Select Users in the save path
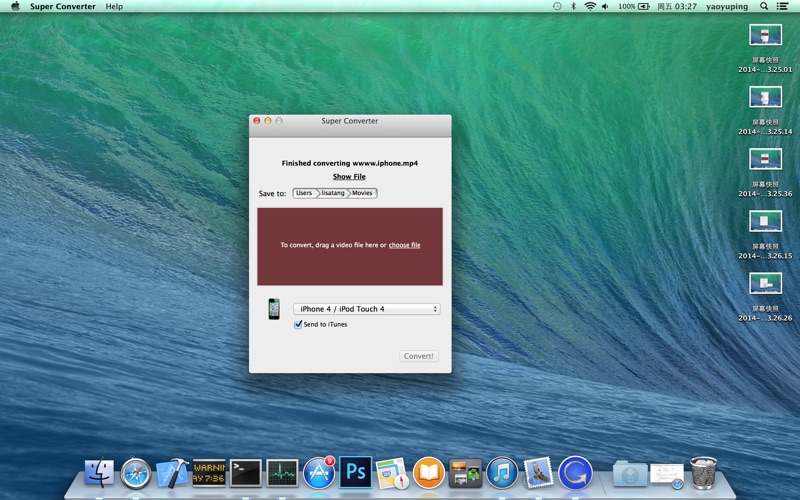Image resolution: width=800 pixels, height=500 pixels. (x=304, y=193)
